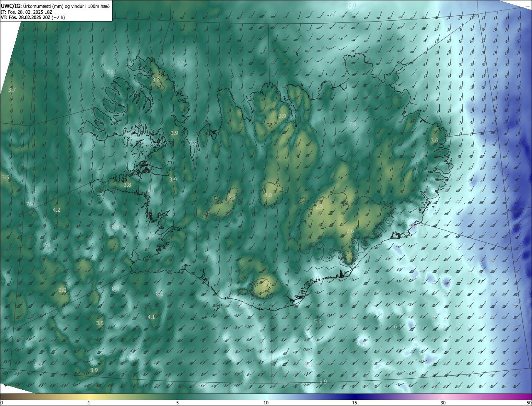Click the 2.6 value label on the map
The height and width of the screenshot is (406, 532).
pos(350,231)
